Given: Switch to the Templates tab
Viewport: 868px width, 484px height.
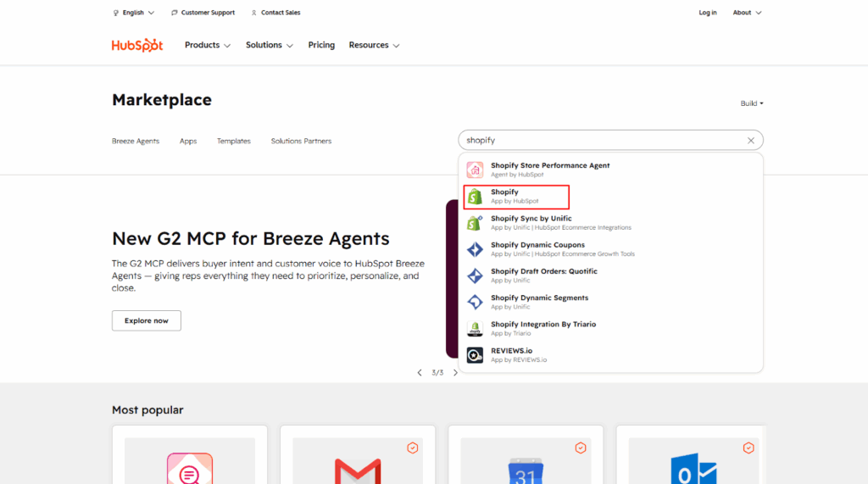Looking at the screenshot, I should tap(233, 142).
